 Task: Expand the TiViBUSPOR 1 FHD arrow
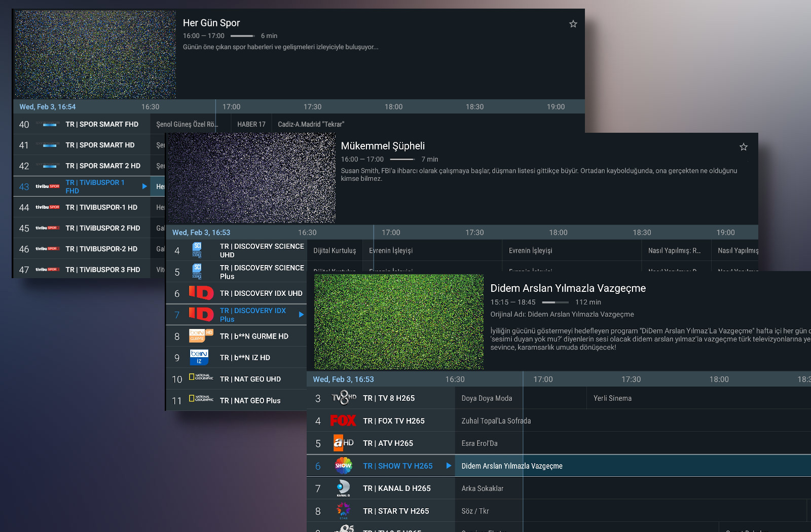(x=143, y=186)
